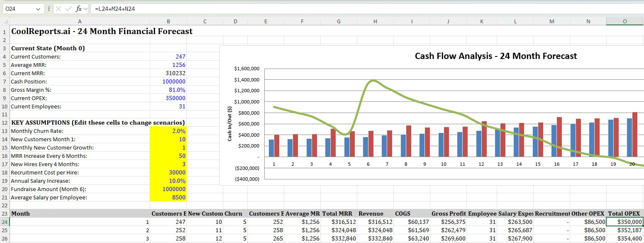Click the Total OPEX cell $352,187

tap(624, 230)
